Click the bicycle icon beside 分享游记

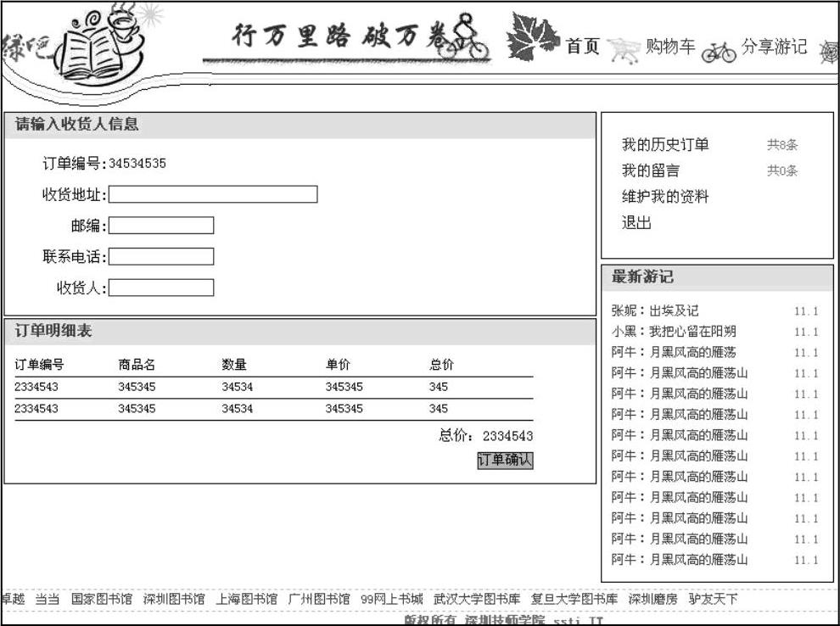tap(719, 52)
